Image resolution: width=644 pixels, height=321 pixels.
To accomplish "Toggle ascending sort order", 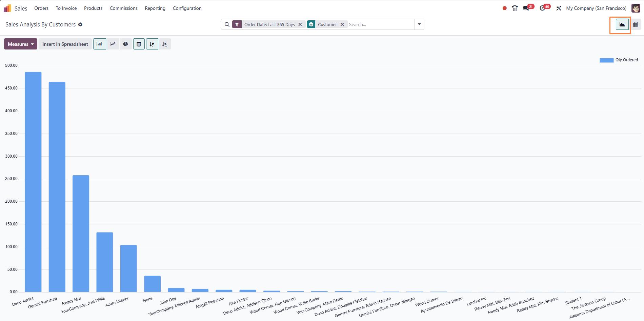I will coord(165,44).
